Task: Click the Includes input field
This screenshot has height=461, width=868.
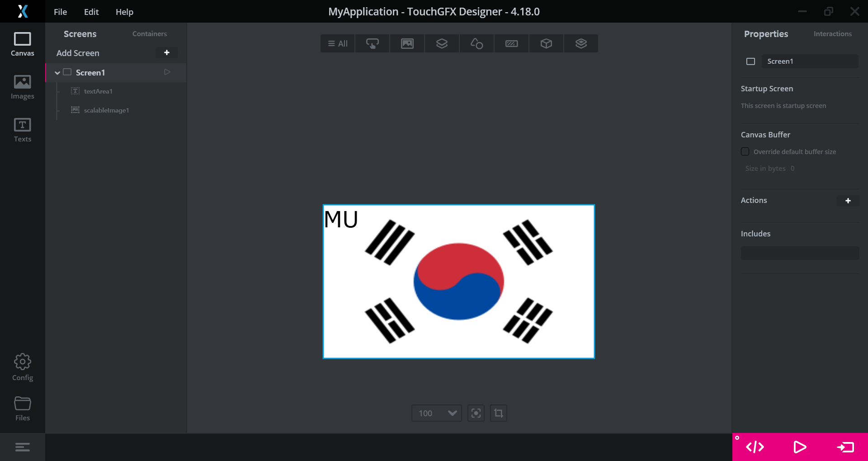Action: click(x=800, y=253)
